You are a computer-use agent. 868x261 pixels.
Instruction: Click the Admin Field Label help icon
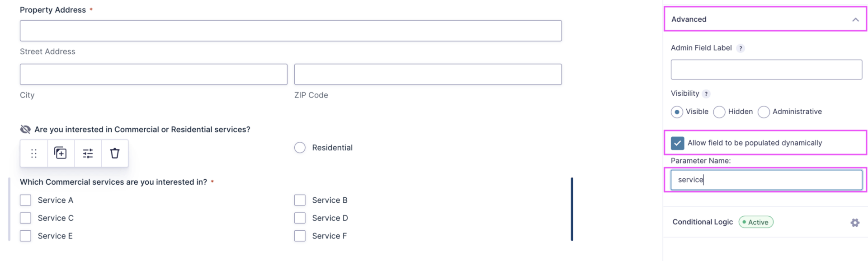click(x=741, y=48)
